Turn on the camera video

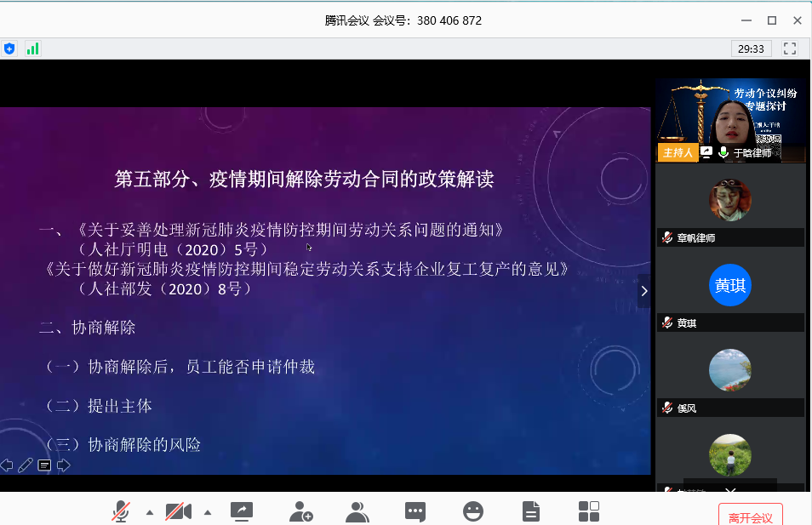coord(178,511)
